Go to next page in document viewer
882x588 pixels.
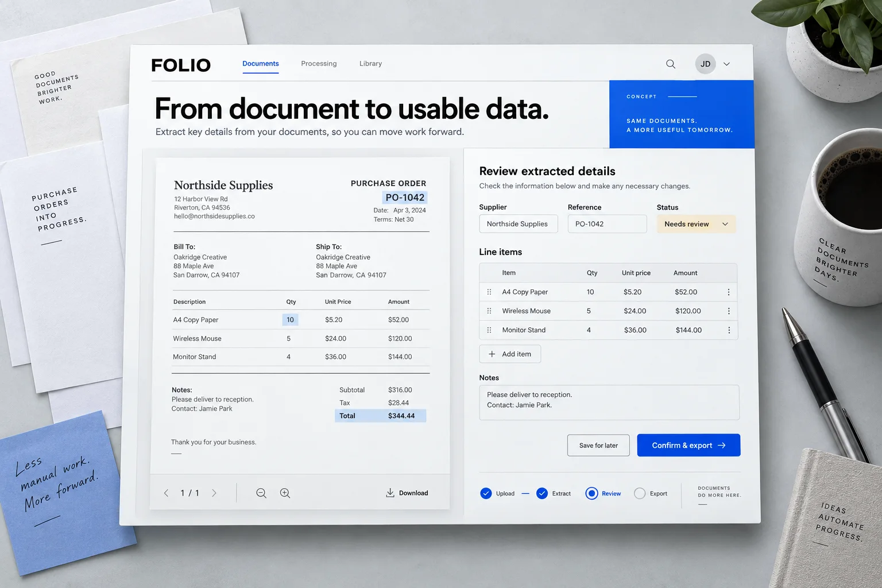point(214,493)
